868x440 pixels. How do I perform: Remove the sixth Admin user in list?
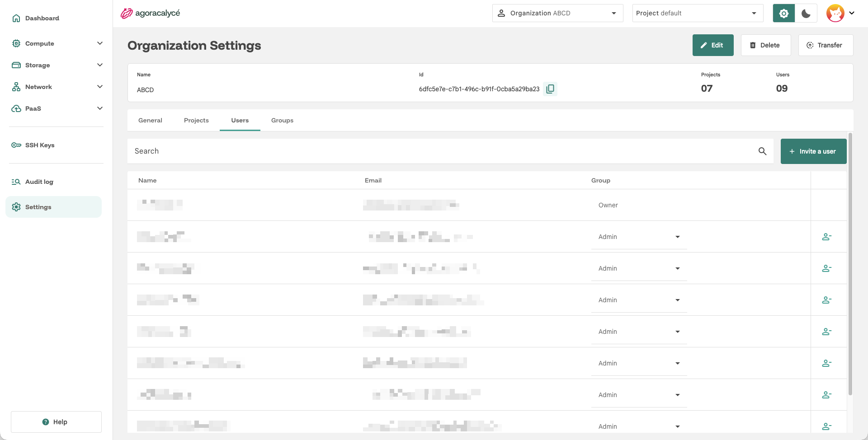tap(826, 395)
